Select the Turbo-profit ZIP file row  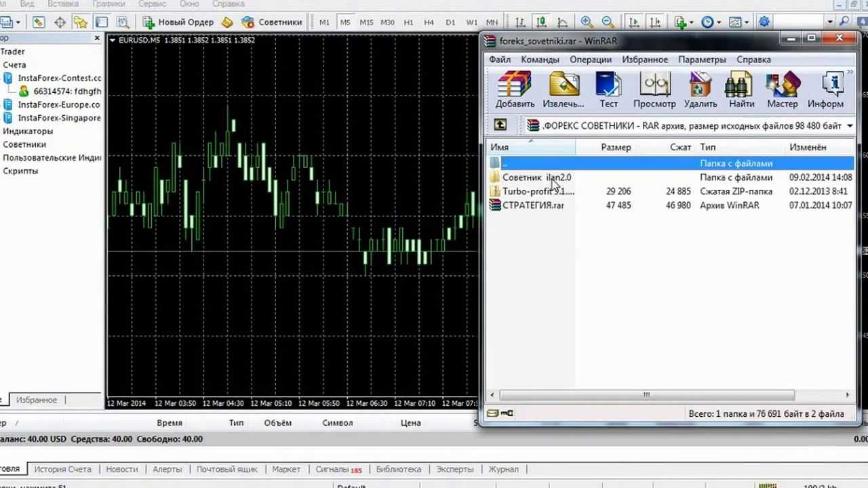671,191
